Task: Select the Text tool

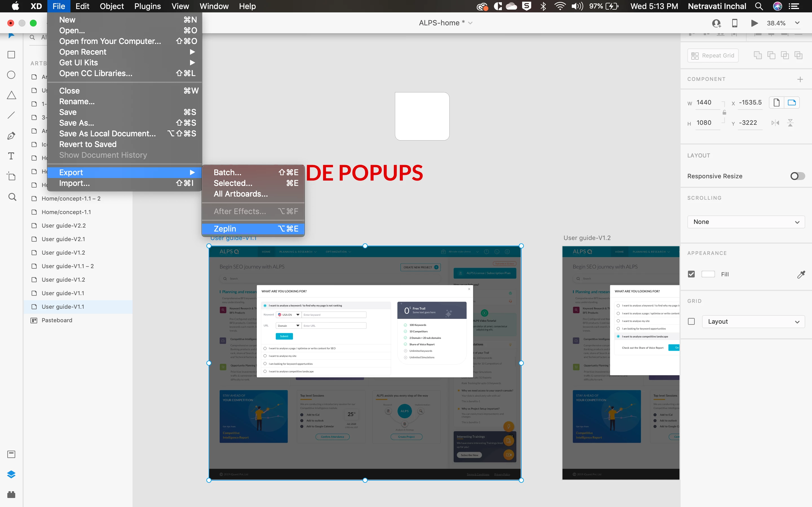Action: click(x=11, y=156)
